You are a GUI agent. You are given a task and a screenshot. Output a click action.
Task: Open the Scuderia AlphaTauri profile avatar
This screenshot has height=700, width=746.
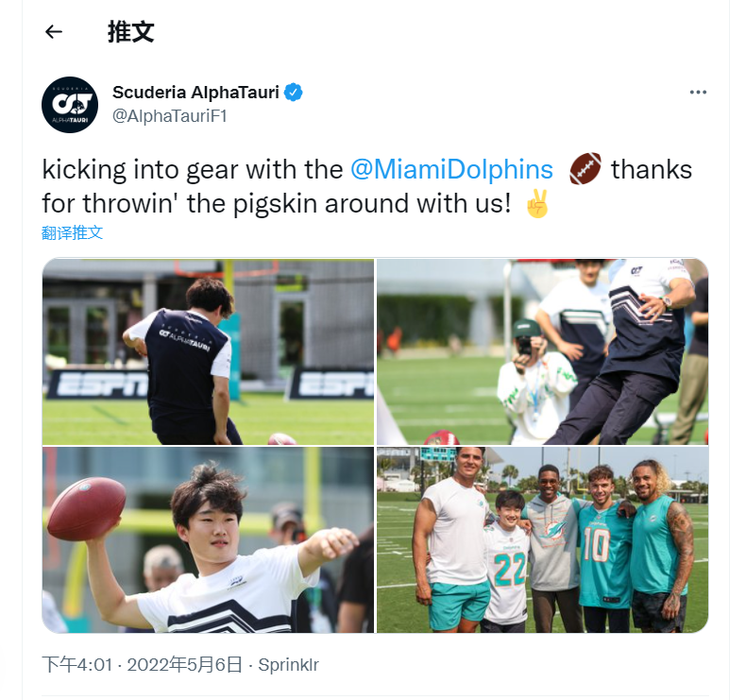[70, 105]
